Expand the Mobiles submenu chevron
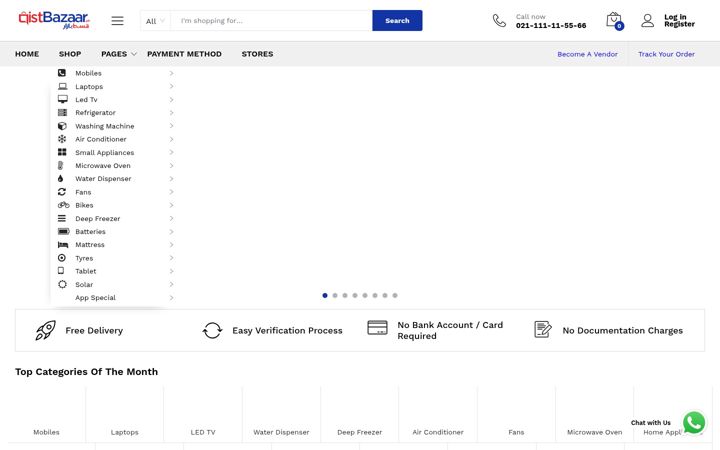The image size is (720, 450). (x=171, y=73)
